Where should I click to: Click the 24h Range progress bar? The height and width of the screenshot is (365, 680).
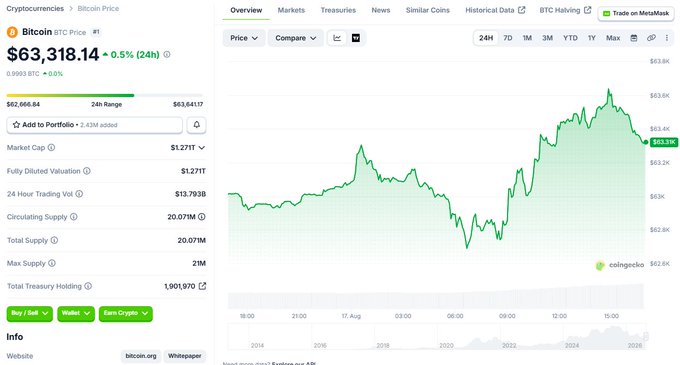pyautogui.click(x=105, y=95)
